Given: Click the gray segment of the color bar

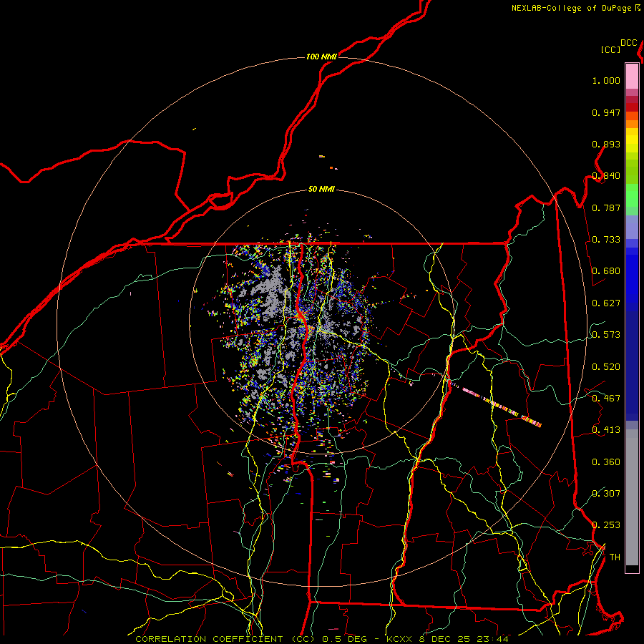Looking at the screenshot, I should [632, 497].
